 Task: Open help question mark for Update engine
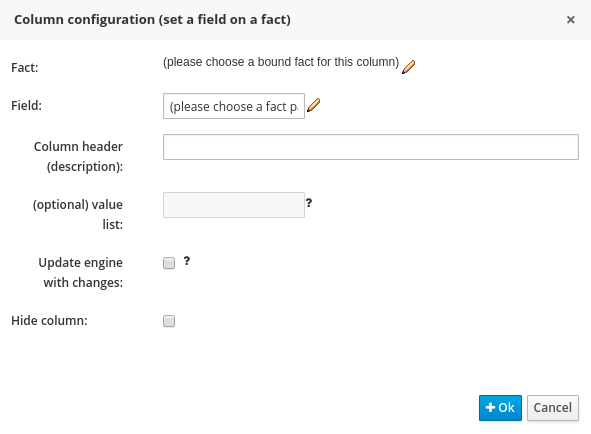(x=187, y=261)
